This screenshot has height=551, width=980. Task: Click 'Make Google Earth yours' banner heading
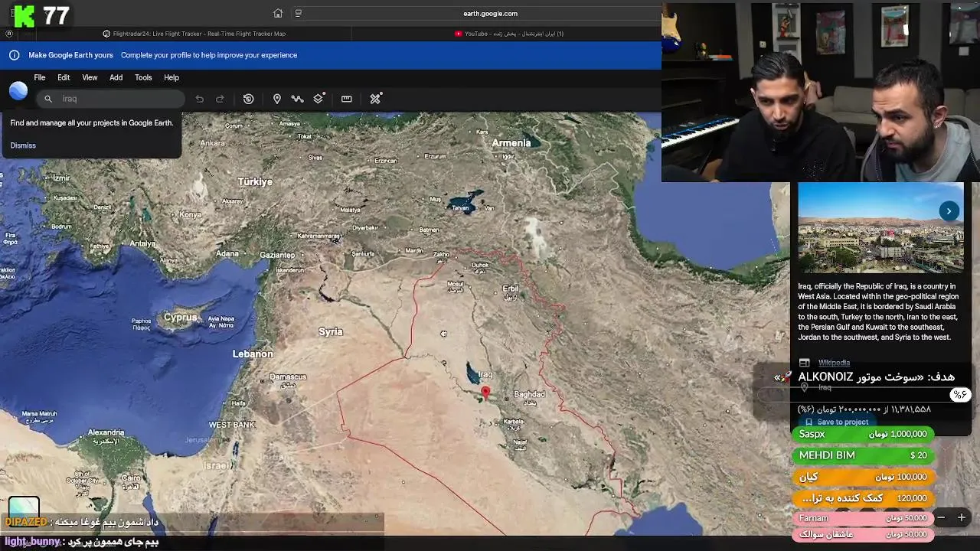coord(70,55)
